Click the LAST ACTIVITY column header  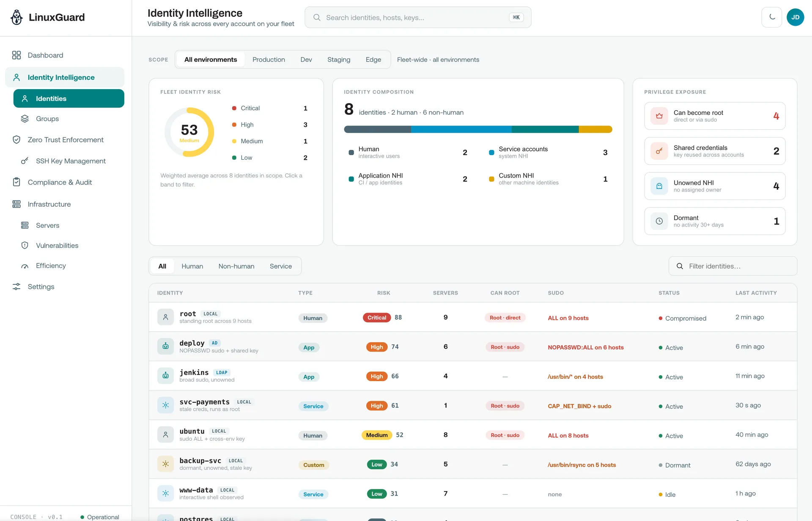[x=756, y=293]
